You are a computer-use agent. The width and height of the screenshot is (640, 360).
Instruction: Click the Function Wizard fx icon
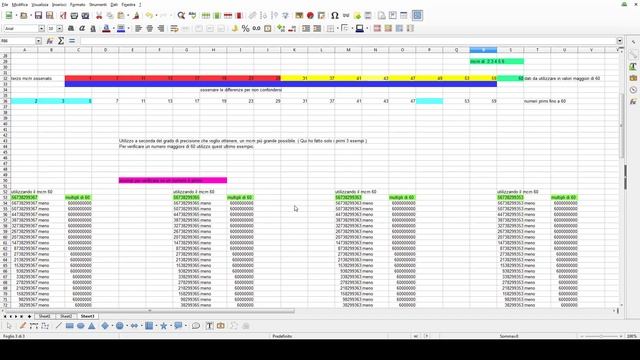tap(49, 41)
